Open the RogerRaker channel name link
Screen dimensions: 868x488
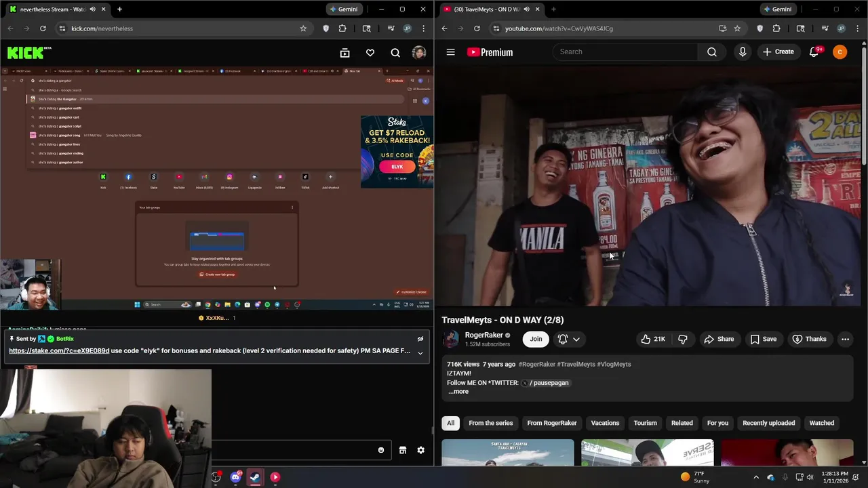click(x=484, y=335)
